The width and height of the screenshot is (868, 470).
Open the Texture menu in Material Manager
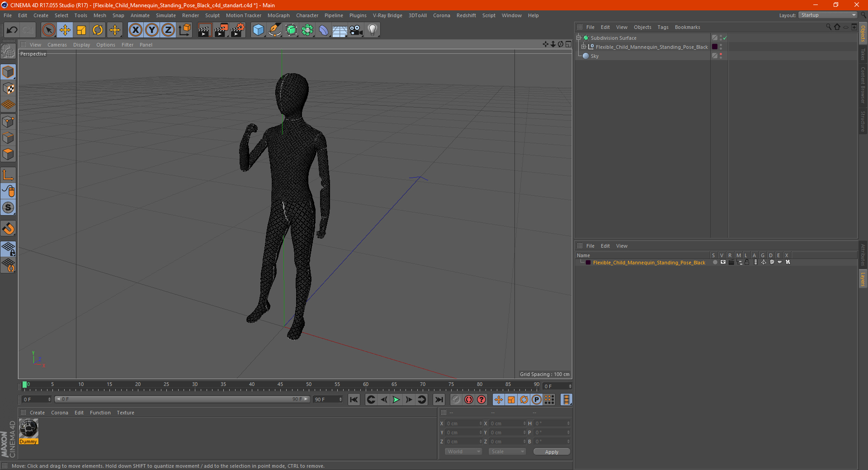coord(125,413)
